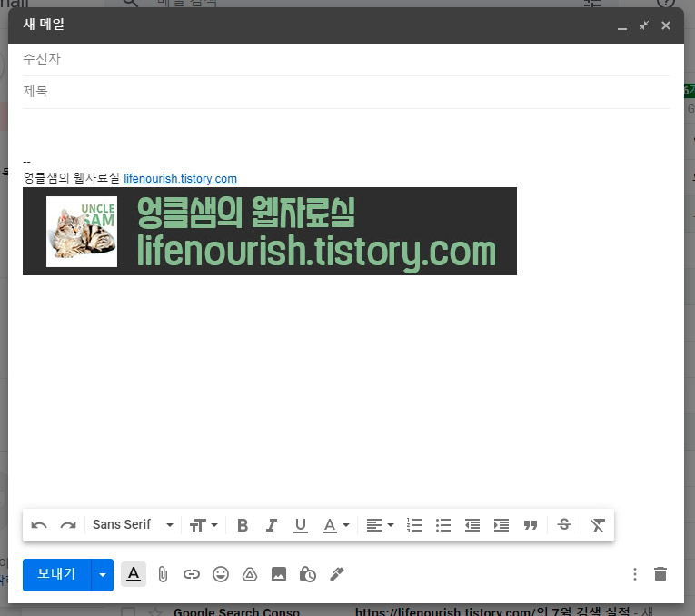Close the 새 메일 compose window
695x616 pixels.
pos(666,25)
